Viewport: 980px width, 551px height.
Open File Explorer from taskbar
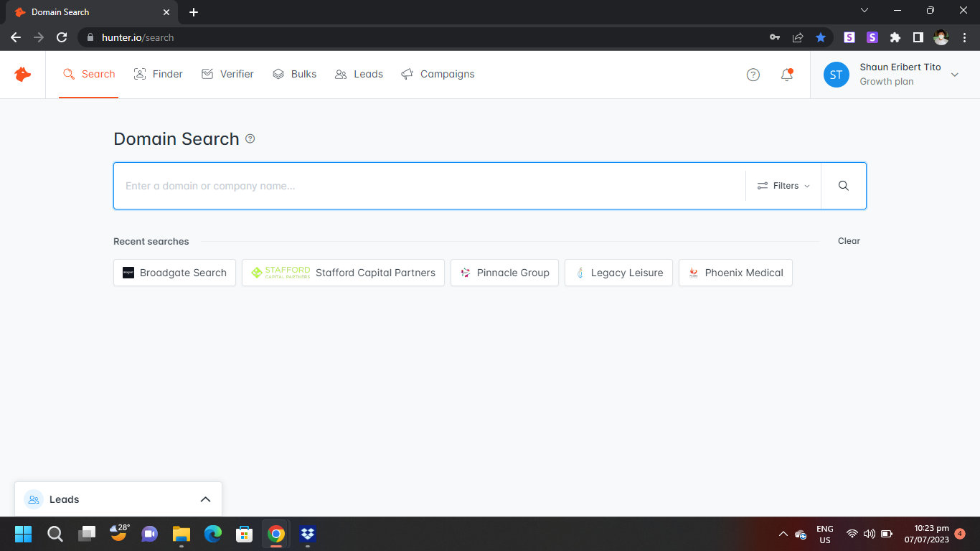click(x=182, y=534)
